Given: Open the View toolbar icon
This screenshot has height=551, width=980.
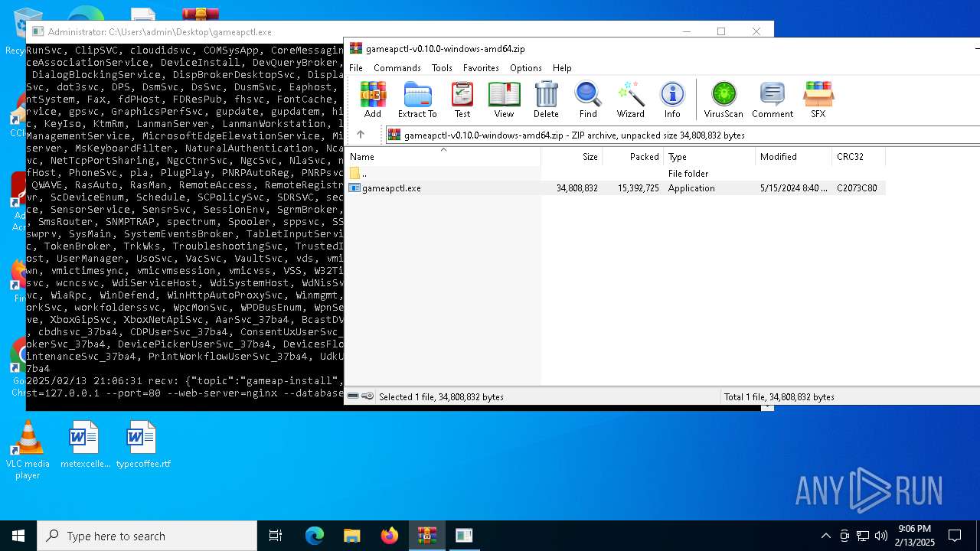Looking at the screenshot, I should (x=504, y=99).
